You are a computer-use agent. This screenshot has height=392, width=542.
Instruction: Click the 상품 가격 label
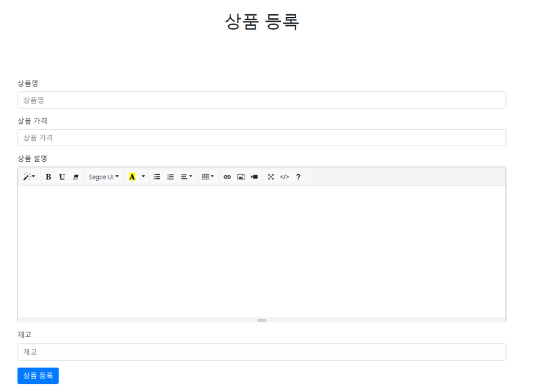(x=33, y=121)
